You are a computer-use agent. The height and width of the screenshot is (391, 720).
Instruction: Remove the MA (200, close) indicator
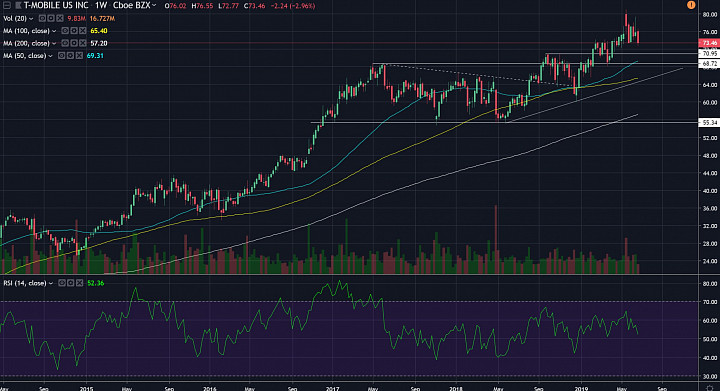(83, 43)
